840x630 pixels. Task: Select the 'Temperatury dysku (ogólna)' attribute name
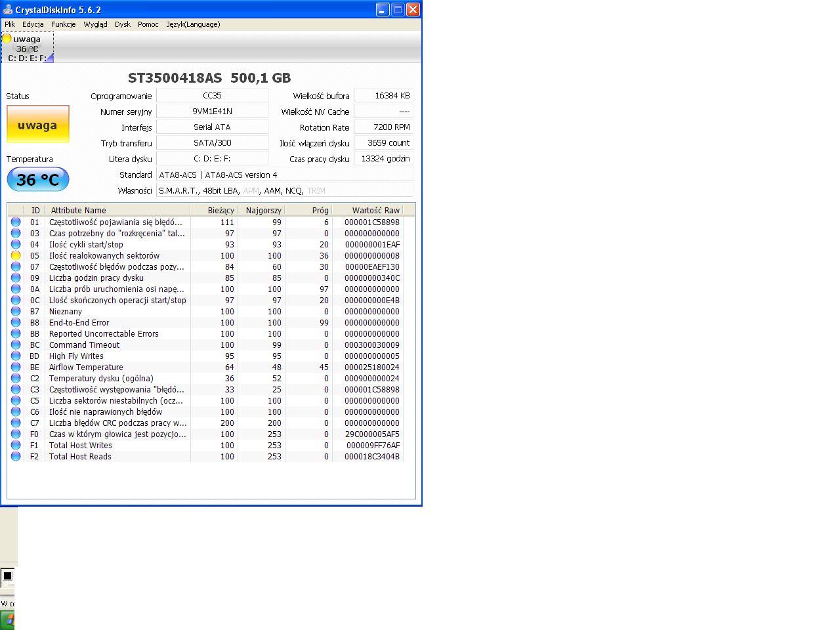101,379
